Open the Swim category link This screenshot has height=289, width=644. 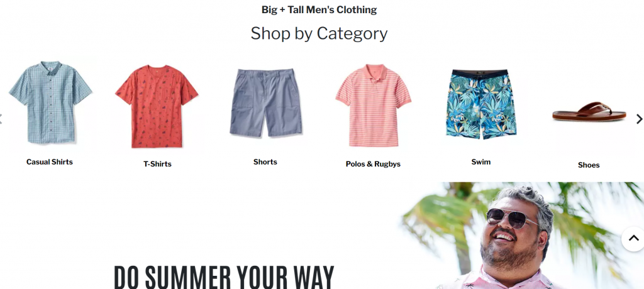[x=481, y=161]
